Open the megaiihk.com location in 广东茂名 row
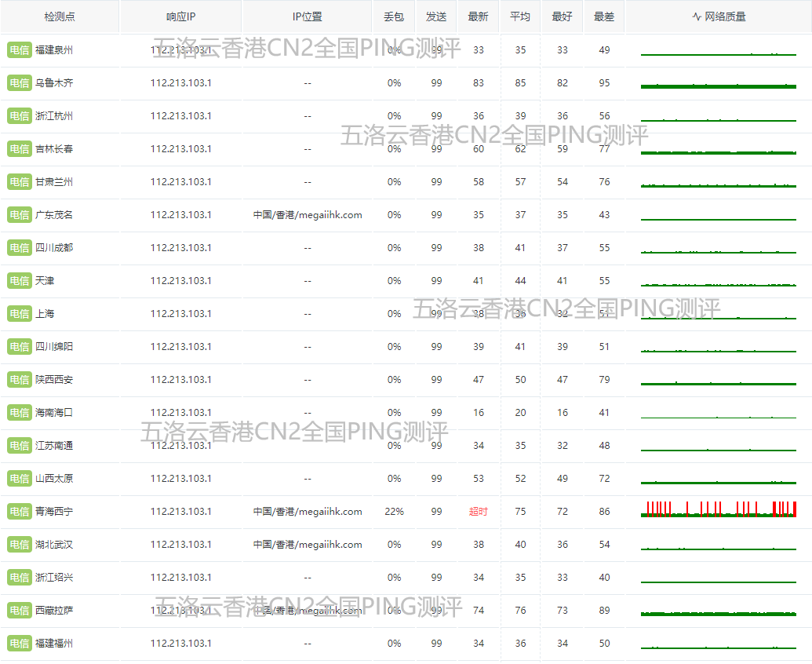The image size is (812, 664). pos(308,215)
